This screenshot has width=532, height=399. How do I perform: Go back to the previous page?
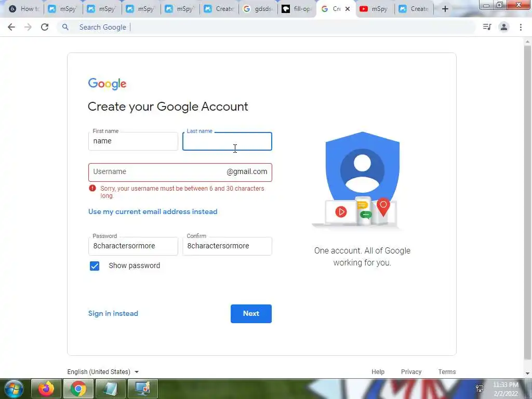pos(11,27)
